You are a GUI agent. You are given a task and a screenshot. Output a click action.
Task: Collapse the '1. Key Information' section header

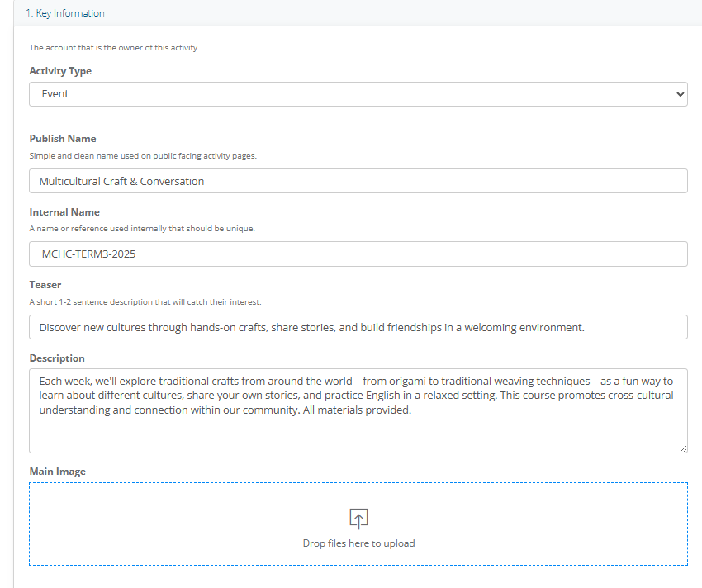[x=65, y=13]
